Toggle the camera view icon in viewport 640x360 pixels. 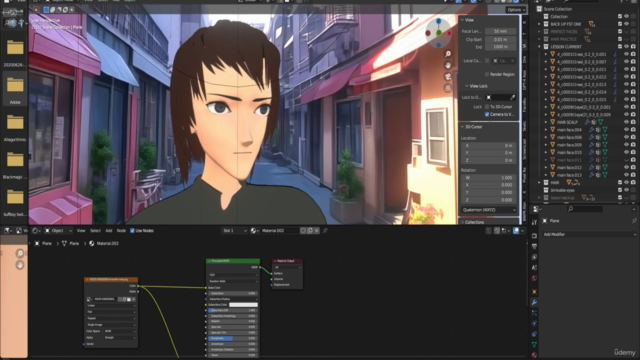coord(448,77)
